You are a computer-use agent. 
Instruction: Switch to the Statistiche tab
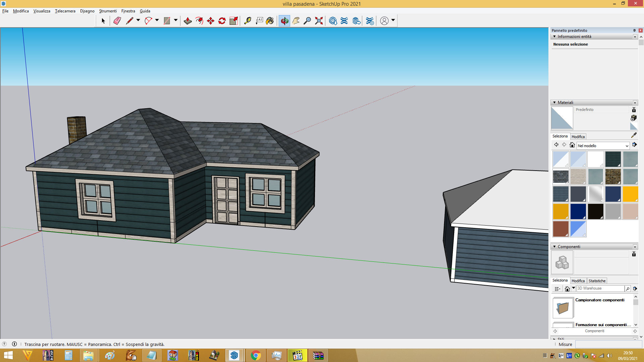[597, 281]
